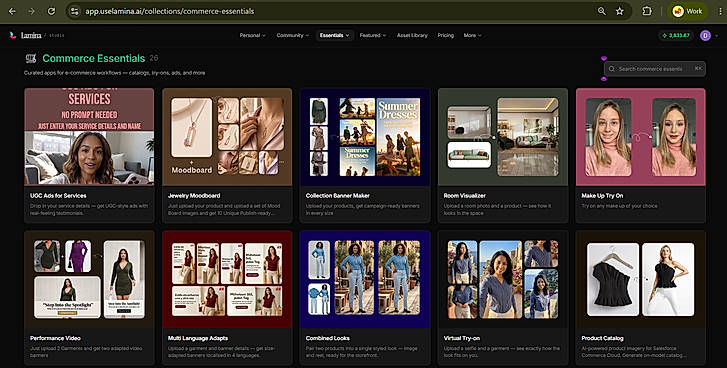Click the Lamina logo
Viewport: 727px width, 368px height.
(26, 35)
